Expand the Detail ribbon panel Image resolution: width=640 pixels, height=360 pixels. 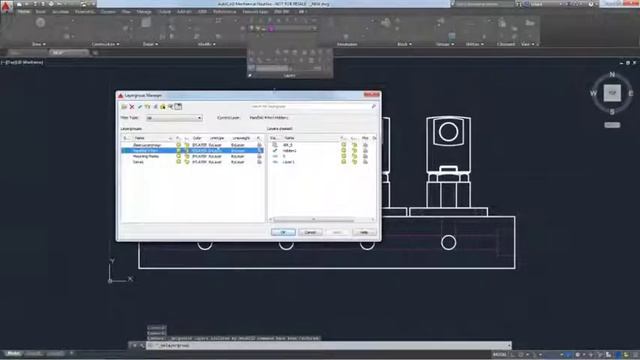click(150, 44)
